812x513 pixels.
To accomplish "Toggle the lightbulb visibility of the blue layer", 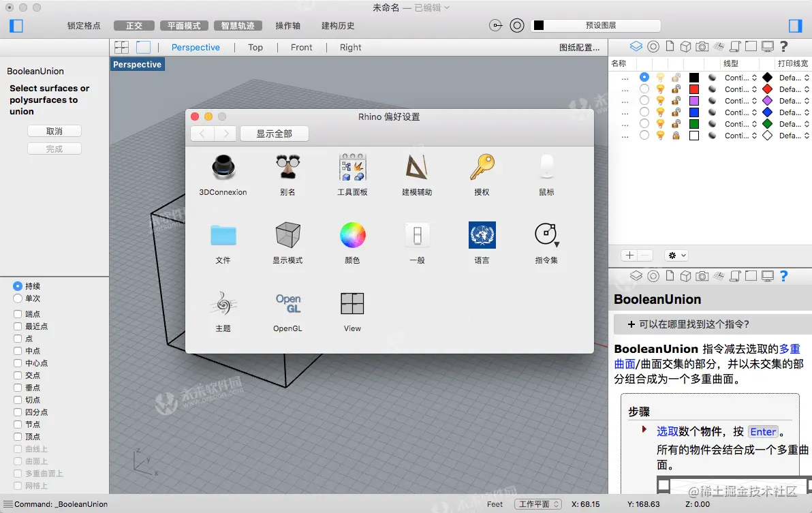I will 660,112.
